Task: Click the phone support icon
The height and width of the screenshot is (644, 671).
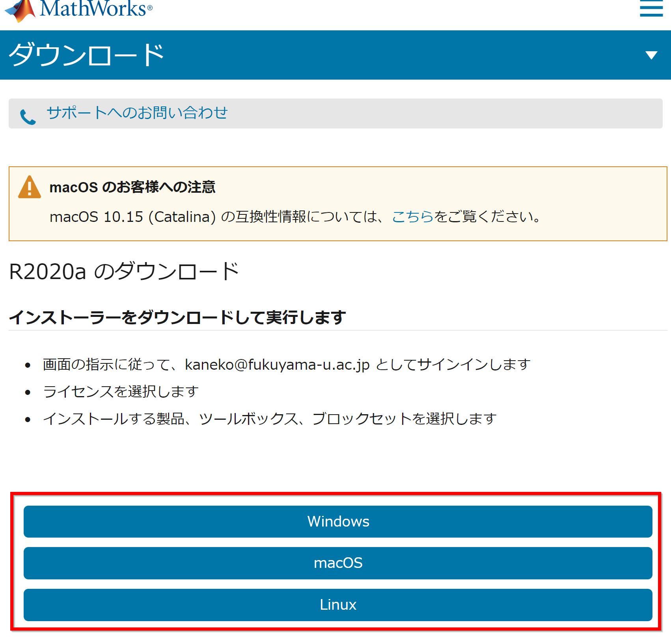Action: [x=28, y=117]
